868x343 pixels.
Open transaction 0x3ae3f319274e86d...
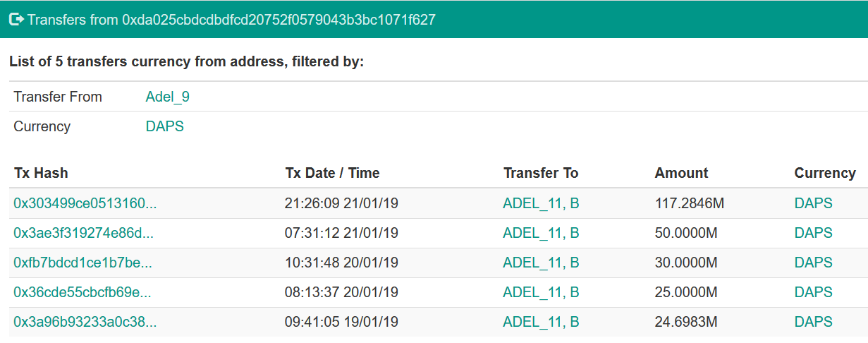pos(84,233)
